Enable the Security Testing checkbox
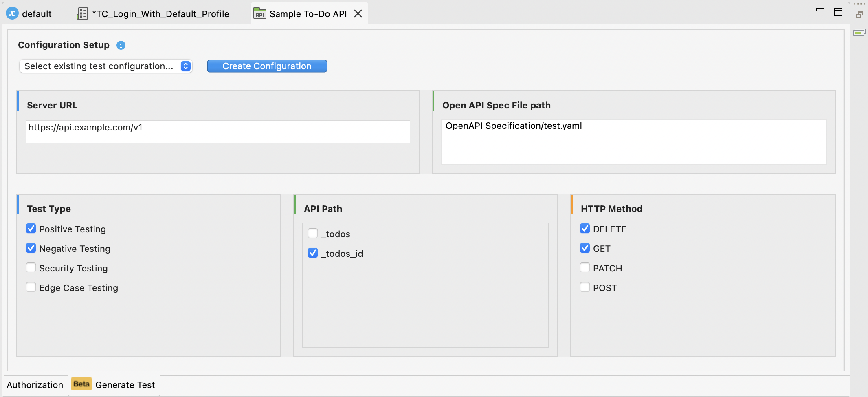The image size is (868, 397). coord(31,268)
